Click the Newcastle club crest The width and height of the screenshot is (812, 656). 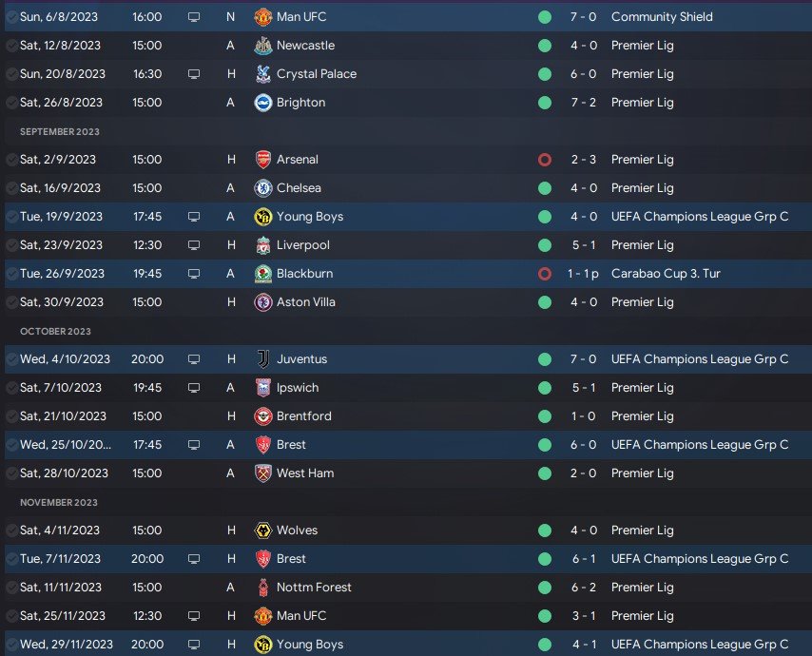pos(263,46)
